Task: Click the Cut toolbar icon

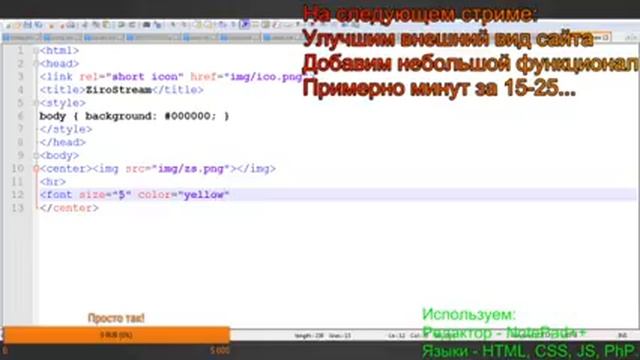Action: point(85,25)
